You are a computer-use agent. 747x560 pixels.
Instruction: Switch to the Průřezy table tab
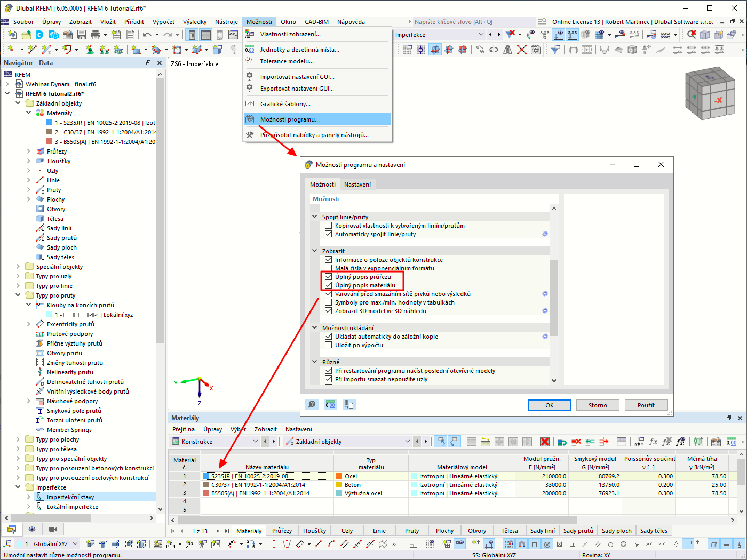point(282,531)
